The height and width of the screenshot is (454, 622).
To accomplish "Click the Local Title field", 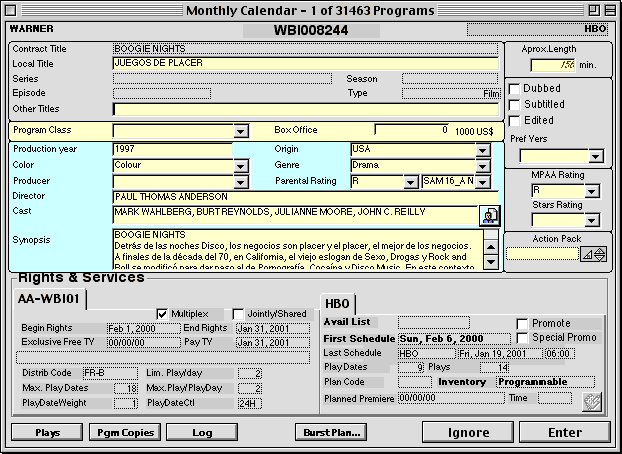I will pyautogui.click(x=305, y=63).
